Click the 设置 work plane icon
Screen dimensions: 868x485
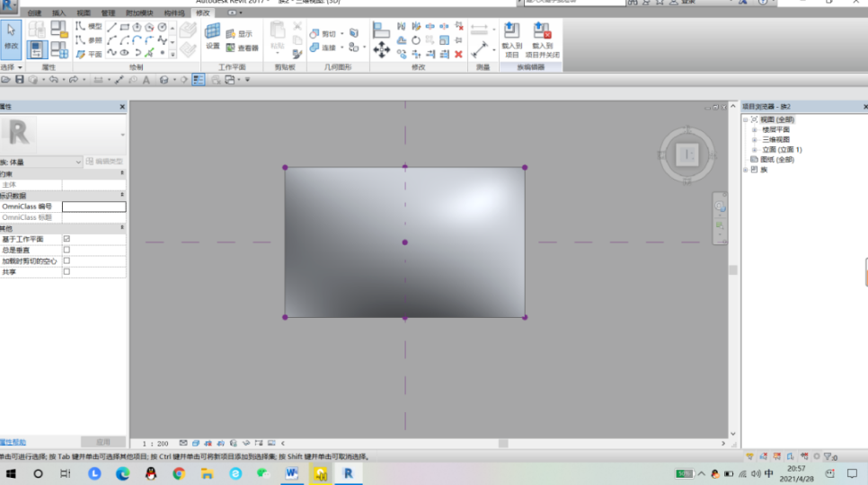click(x=212, y=36)
